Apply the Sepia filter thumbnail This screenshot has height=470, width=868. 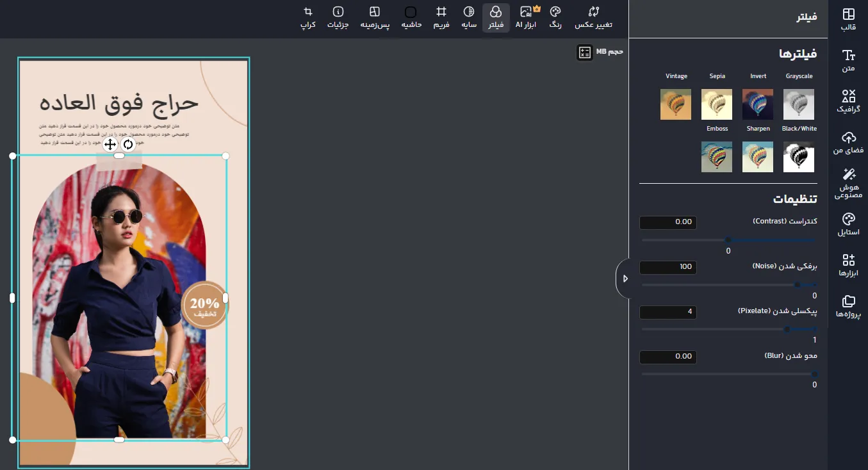pyautogui.click(x=717, y=104)
